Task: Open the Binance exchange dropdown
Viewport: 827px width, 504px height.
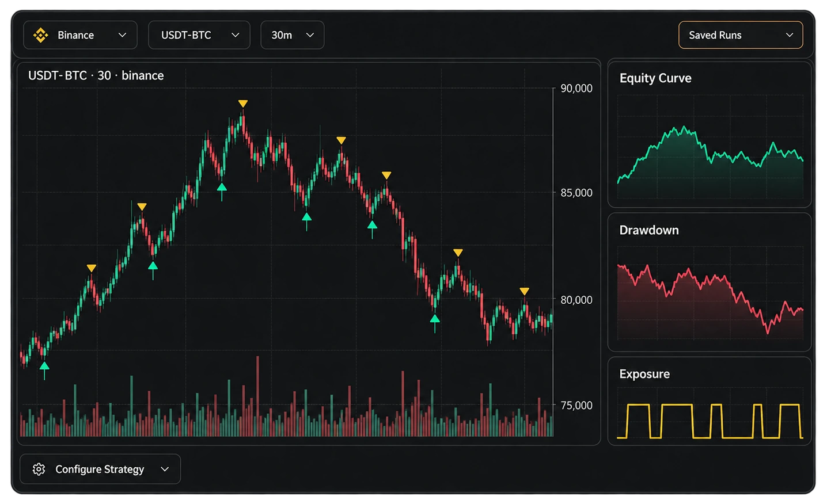Action: coord(80,35)
